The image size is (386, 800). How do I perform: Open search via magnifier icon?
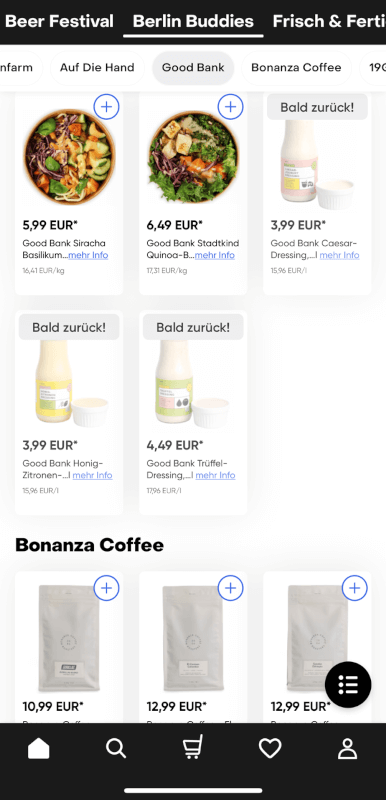[116, 748]
